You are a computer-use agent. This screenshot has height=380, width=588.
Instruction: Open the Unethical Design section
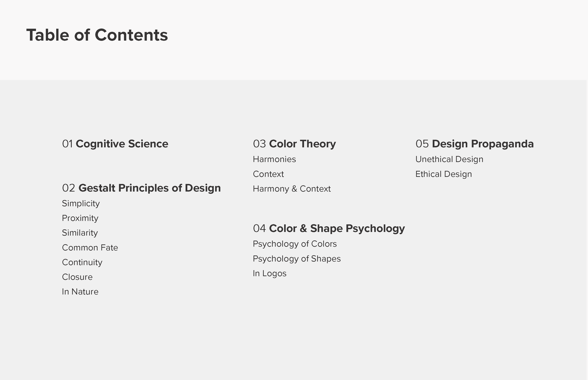pyautogui.click(x=449, y=159)
